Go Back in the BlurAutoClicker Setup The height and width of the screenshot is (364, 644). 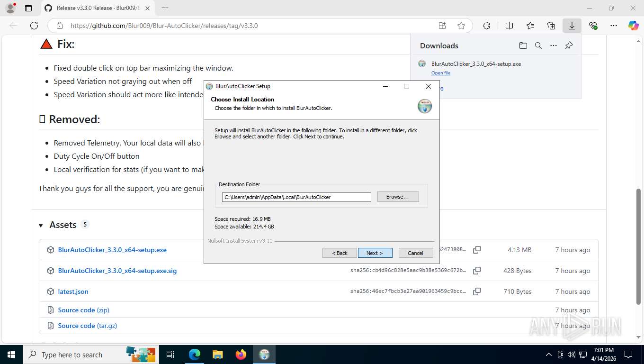340,253
